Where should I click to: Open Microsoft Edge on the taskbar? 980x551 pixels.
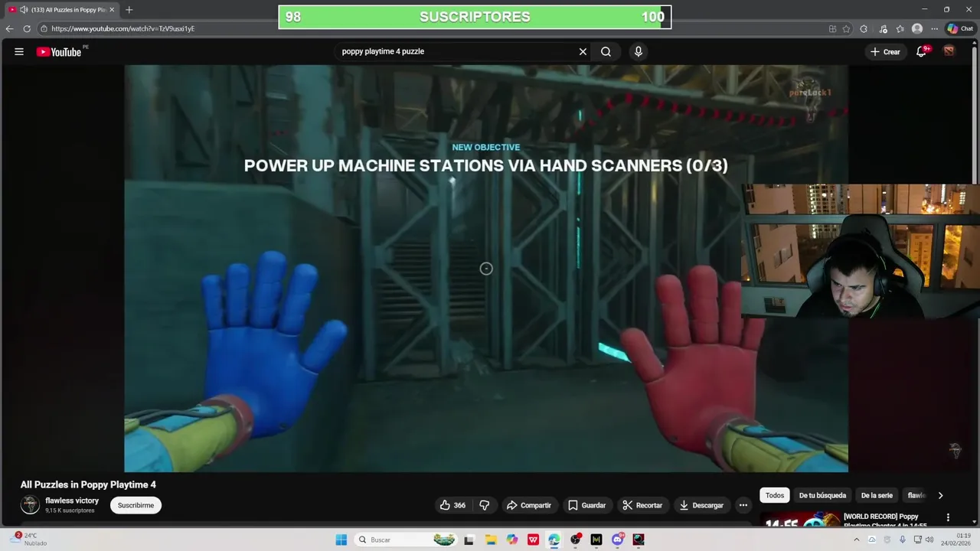[554, 540]
